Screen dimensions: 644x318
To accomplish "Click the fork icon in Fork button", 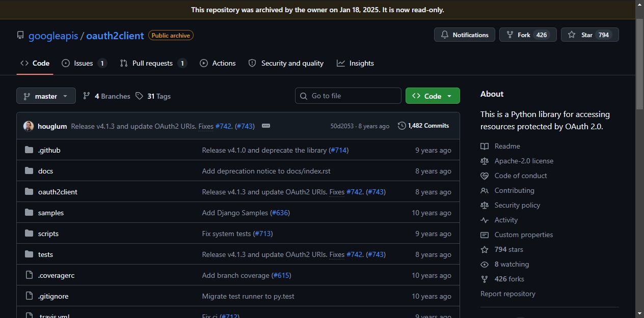I will (x=510, y=35).
